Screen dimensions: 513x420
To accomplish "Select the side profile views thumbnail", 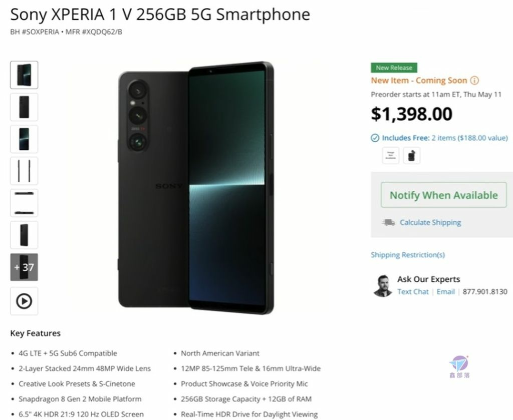I will (24, 171).
